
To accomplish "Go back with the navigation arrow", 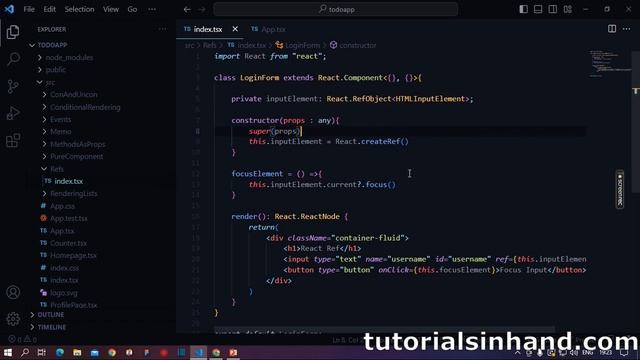I will (x=187, y=9).
